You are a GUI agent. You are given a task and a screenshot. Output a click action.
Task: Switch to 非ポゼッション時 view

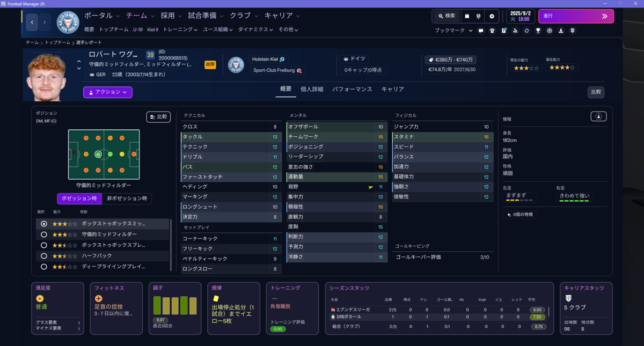coord(126,198)
